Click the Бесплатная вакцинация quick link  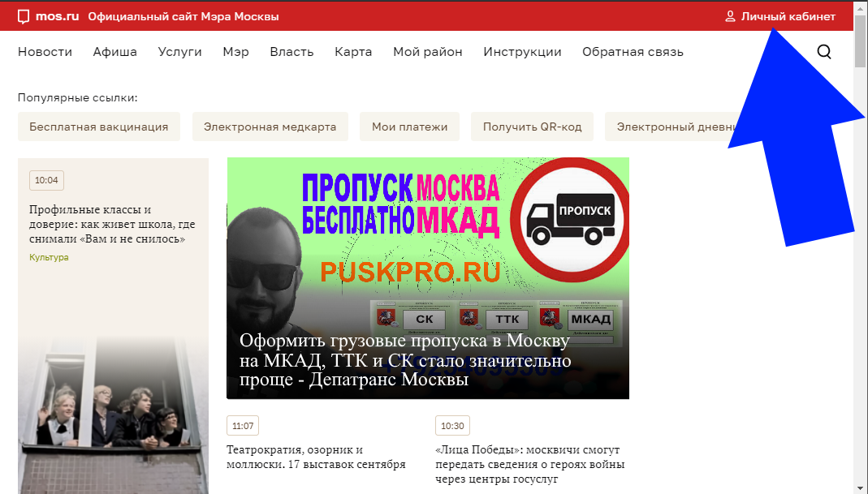tap(99, 127)
